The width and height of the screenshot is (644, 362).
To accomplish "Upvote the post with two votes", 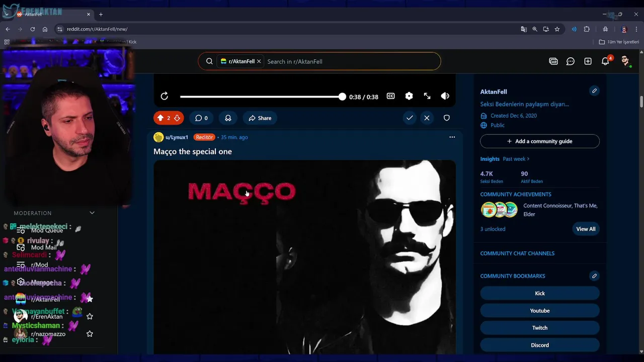I will (x=160, y=118).
